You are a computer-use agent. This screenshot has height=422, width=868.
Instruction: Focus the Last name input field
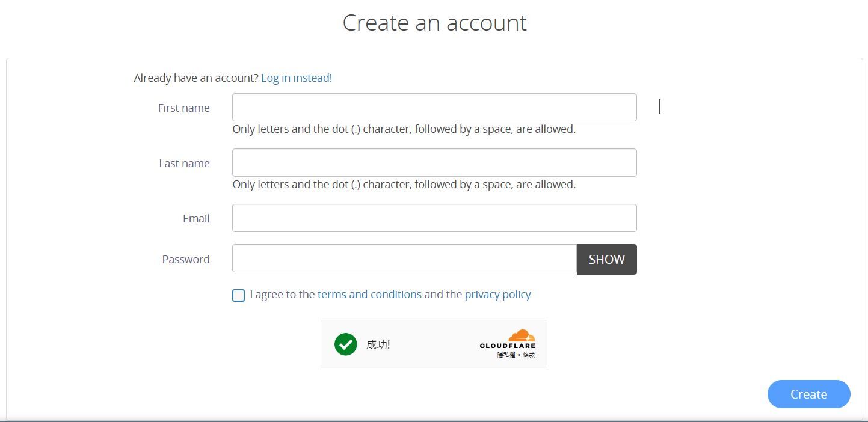tap(434, 162)
